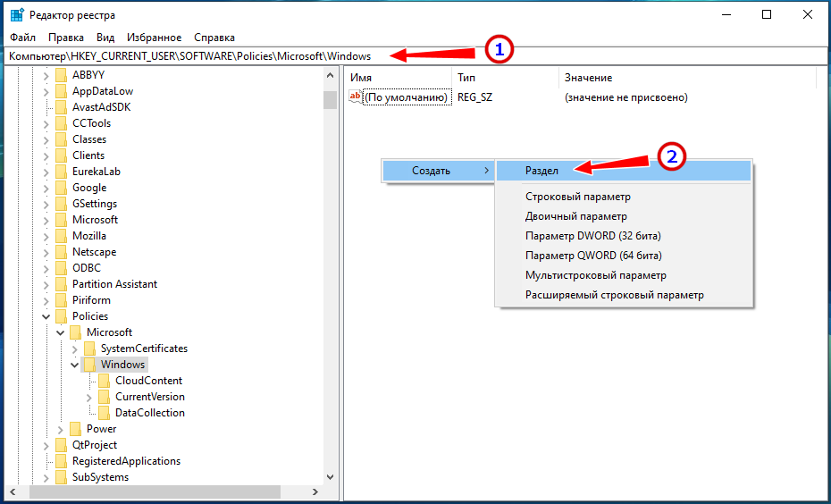Click the Netscape folder icon
831x504 pixels.
[61, 252]
